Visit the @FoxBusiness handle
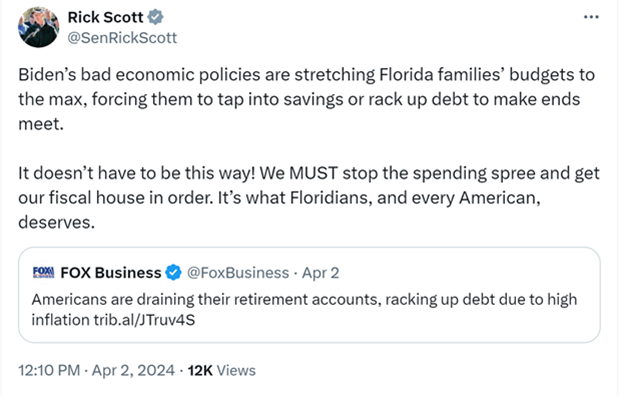626x396 pixels. tap(238, 273)
